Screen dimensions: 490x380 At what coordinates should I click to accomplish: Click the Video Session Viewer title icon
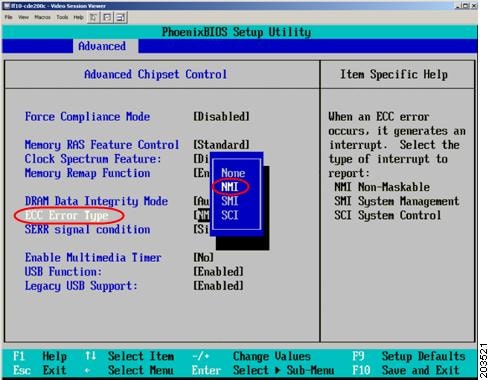pos(6,6)
